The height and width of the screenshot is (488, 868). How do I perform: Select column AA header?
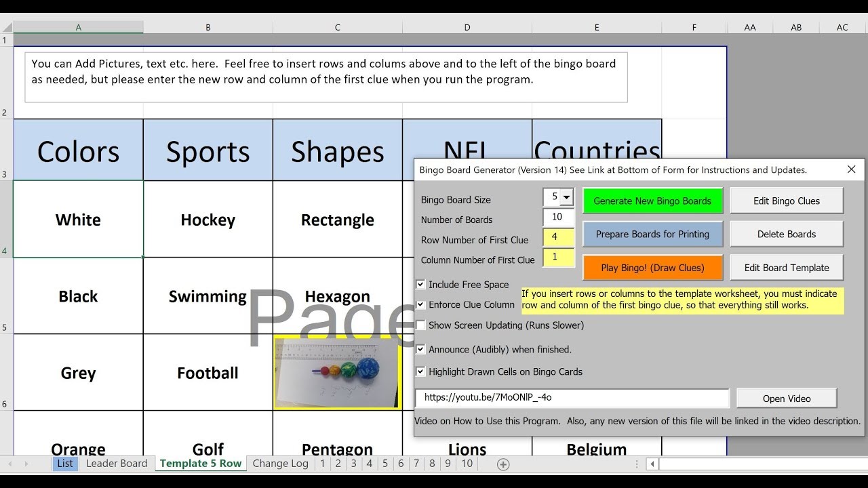(750, 28)
